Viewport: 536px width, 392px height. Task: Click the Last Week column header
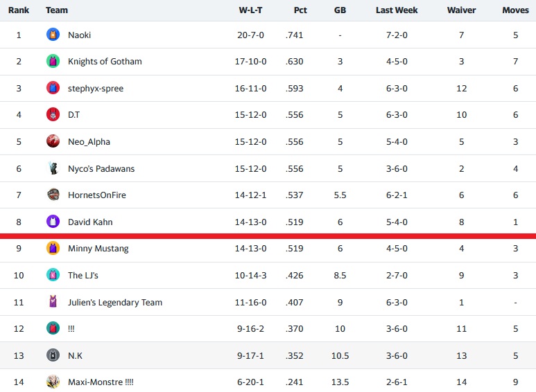(x=397, y=10)
